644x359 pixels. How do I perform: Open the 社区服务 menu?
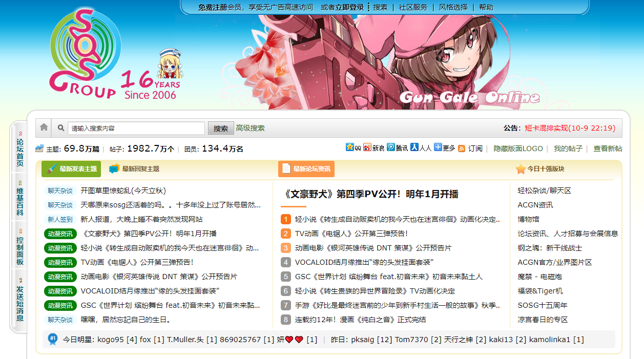tap(413, 7)
